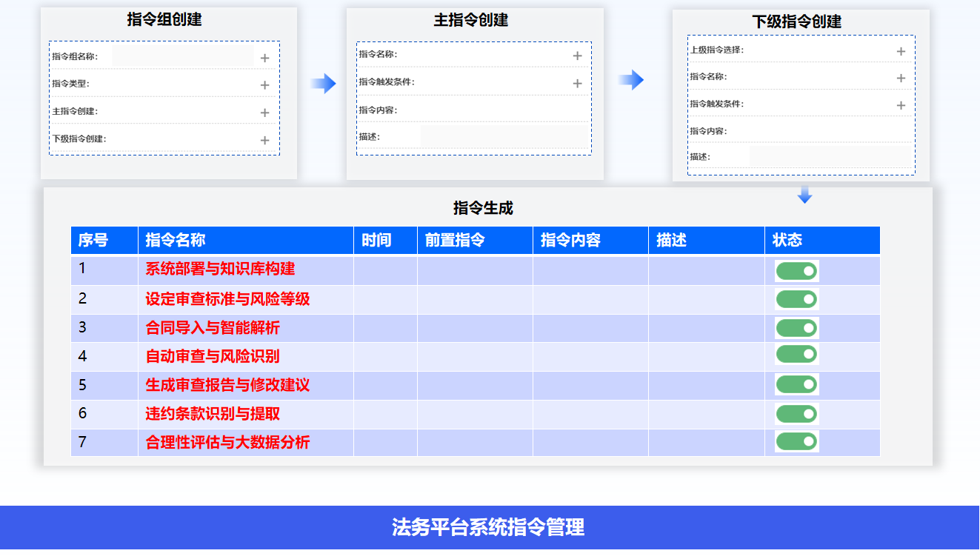This screenshot has width=980, height=559.
Task: Click plus icon beside 上级指令选择
Action: (901, 51)
